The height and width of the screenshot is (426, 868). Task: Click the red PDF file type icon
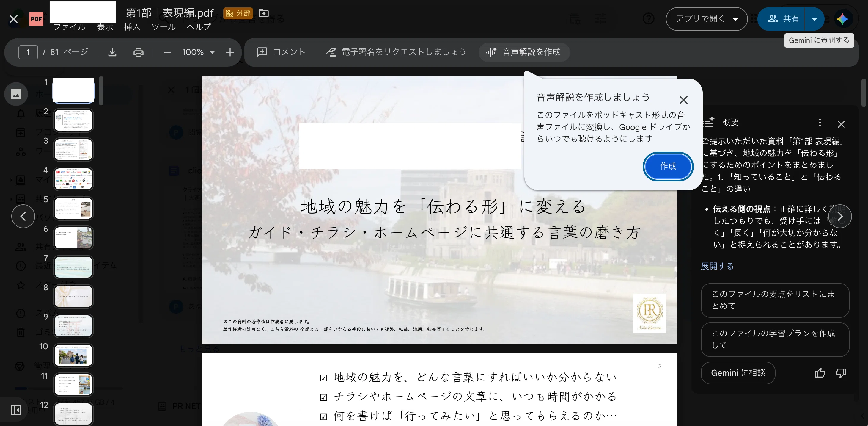(36, 19)
